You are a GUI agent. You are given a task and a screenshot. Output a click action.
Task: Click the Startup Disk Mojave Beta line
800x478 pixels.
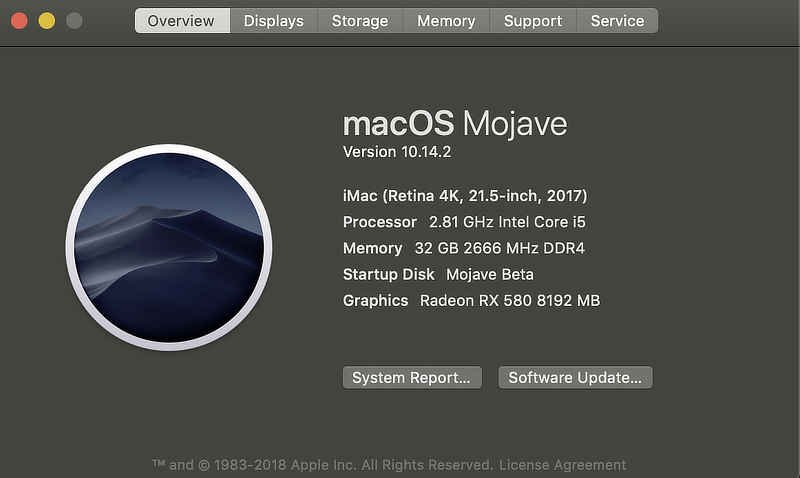point(438,274)
